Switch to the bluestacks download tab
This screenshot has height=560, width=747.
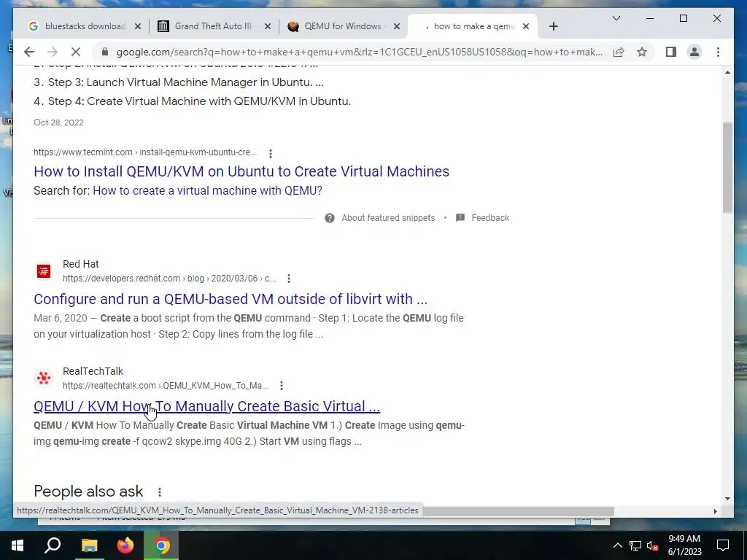pyautogui.click(x=84, y=26)
